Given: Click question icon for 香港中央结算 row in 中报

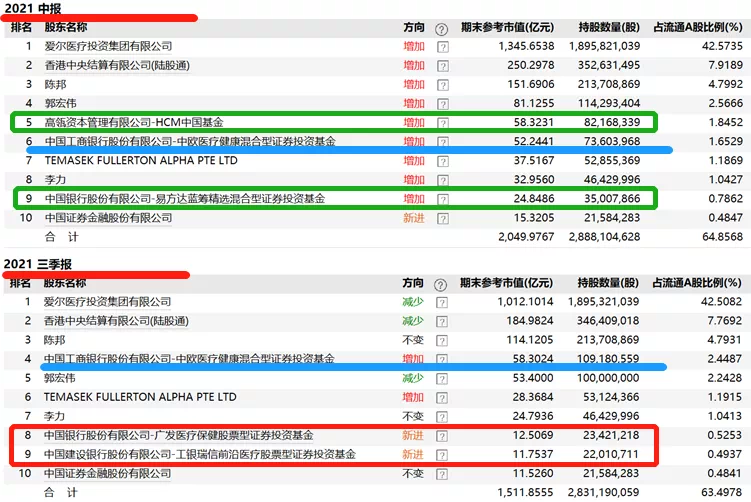Looking at the screenshot, I should click(x=443, y=66).
